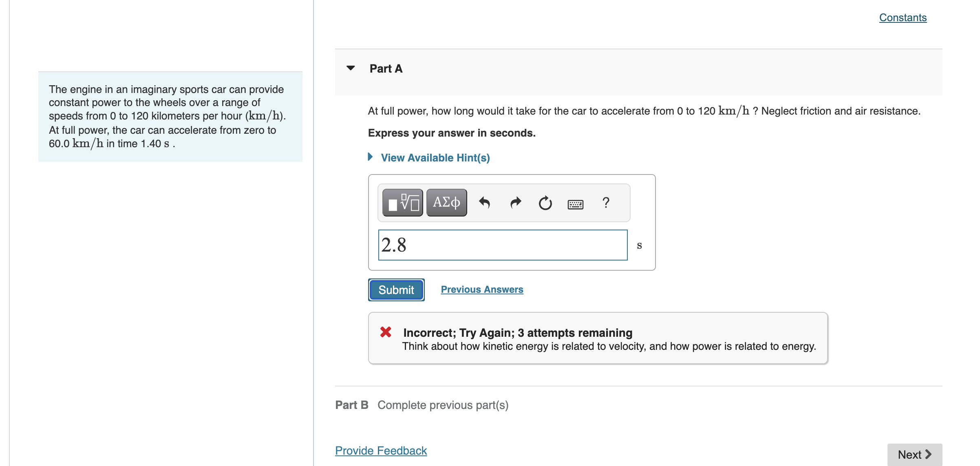Click the undo arrow icon
The width and height of the screenshot is (980, 466).
point(484,203)
